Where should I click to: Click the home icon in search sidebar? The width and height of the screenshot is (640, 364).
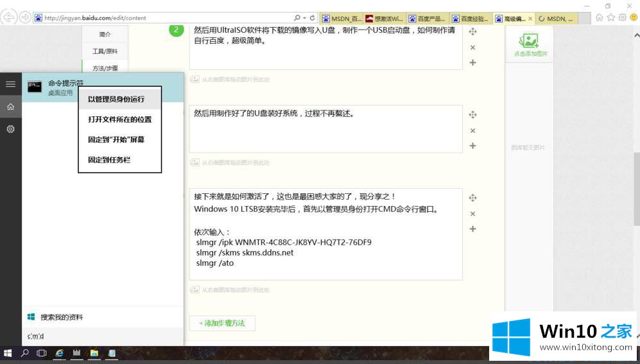[10, 107]
